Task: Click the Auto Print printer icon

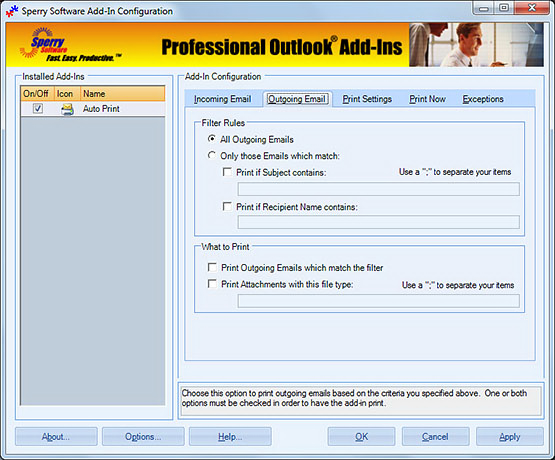Action: 67,109
